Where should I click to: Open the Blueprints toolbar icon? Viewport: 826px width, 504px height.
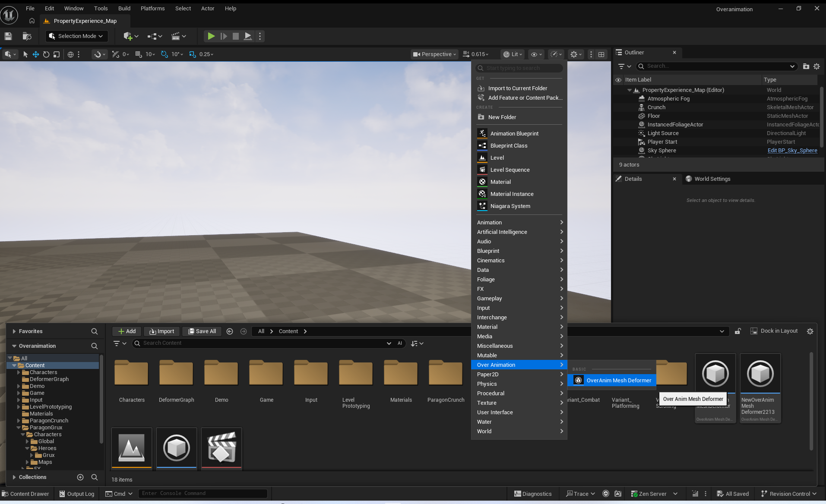click(154, 36)
